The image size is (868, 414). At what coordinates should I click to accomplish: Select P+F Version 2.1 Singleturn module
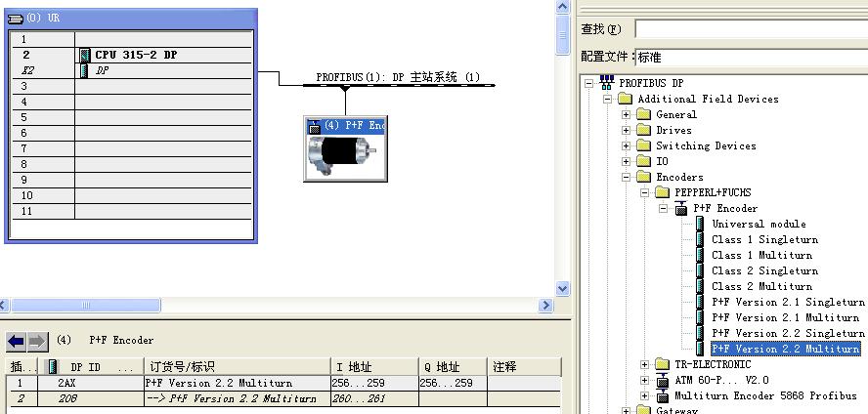click(x=788, y=302)
